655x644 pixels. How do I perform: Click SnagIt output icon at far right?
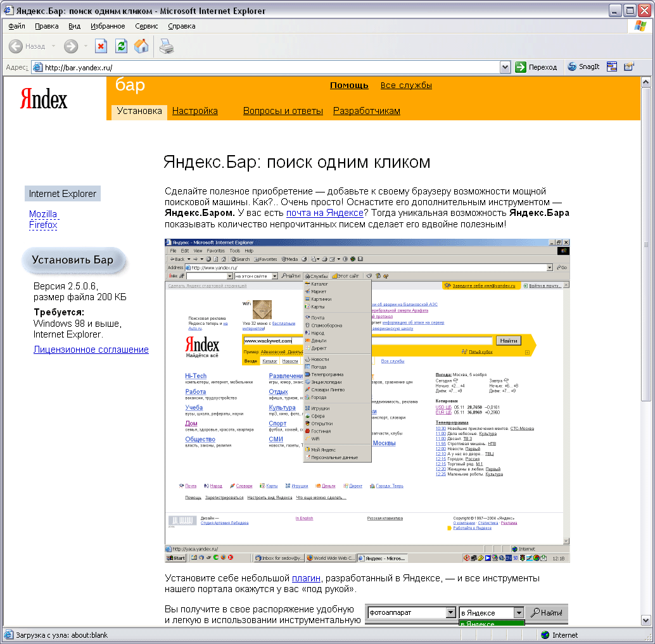(x=629, y=67)
